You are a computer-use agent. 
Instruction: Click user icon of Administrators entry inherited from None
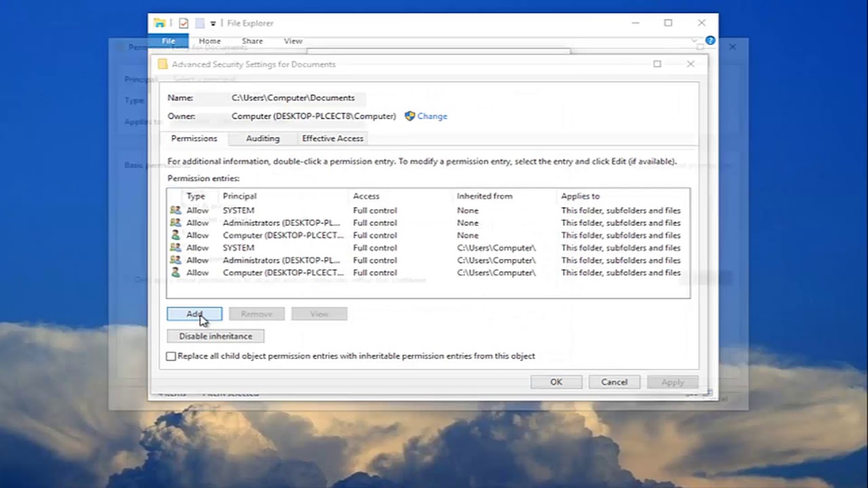click(x=176, y=222)
